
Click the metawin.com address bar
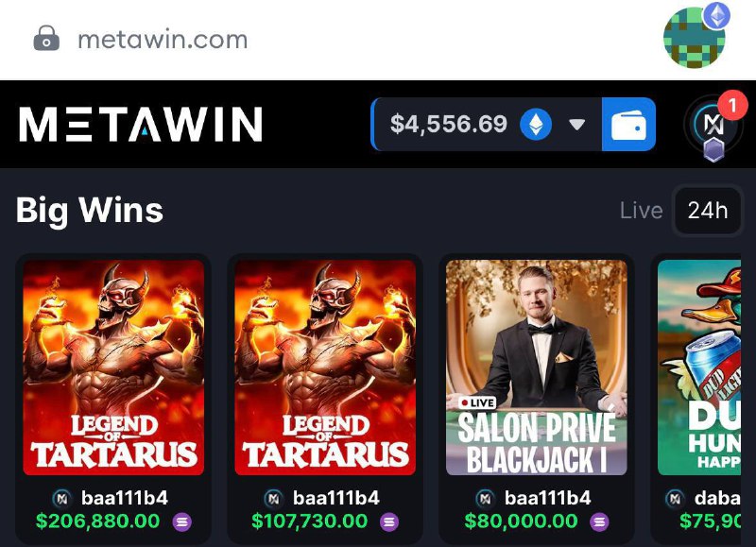click(163, 40)
